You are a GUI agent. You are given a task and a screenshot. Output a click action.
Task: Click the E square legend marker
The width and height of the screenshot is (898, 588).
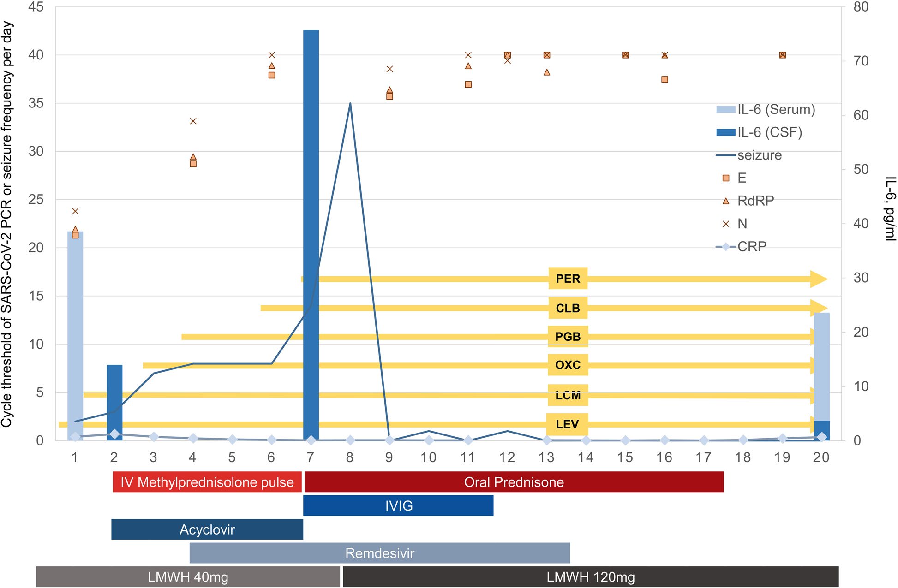pyautogui.click(x=726, y=178)
